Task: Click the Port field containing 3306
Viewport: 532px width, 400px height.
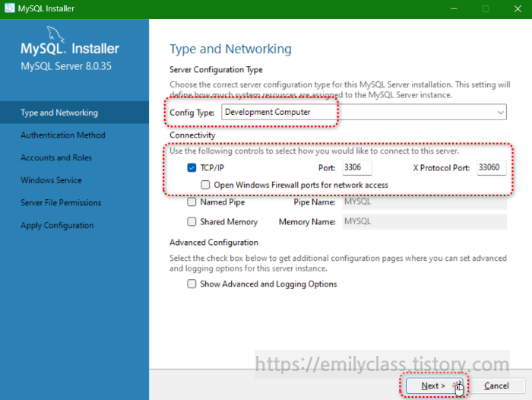Action: (x=357, y=167)
